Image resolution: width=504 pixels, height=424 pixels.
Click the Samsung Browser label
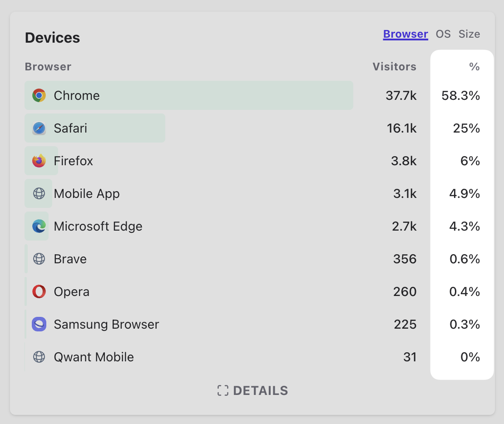click(x=106, y=324)
